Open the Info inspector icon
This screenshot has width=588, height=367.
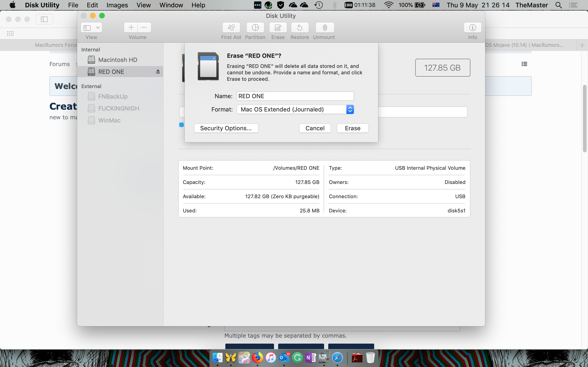pos(472,28)
